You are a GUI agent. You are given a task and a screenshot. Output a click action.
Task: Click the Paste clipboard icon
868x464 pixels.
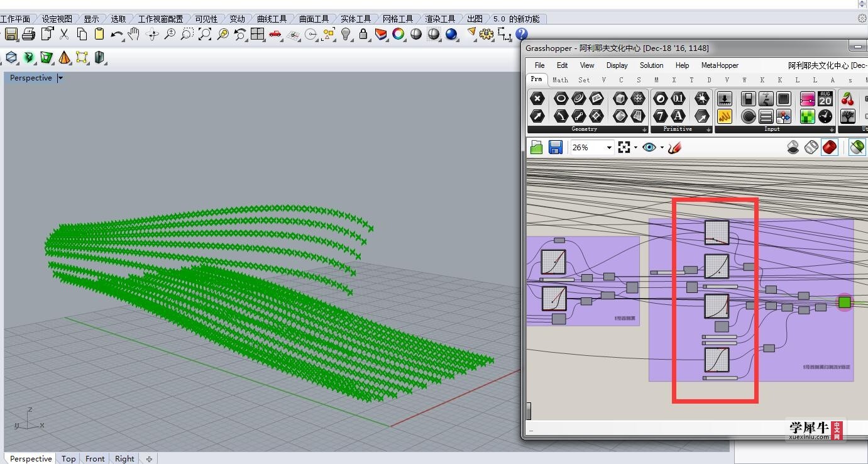click(x=99, y=34)
